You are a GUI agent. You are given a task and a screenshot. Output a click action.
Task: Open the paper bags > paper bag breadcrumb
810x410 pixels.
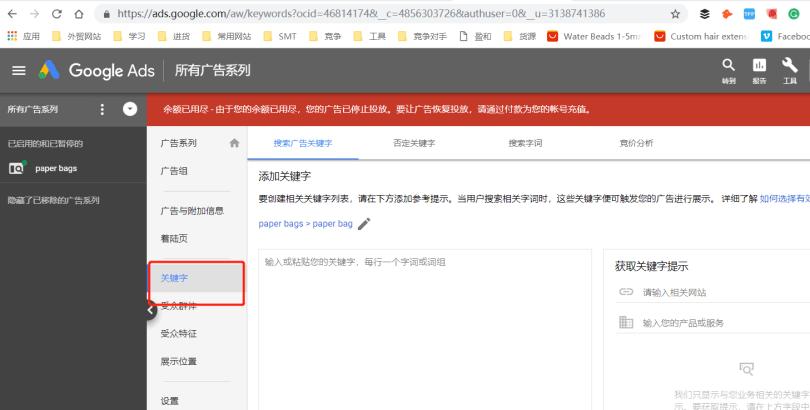[305, 224]
